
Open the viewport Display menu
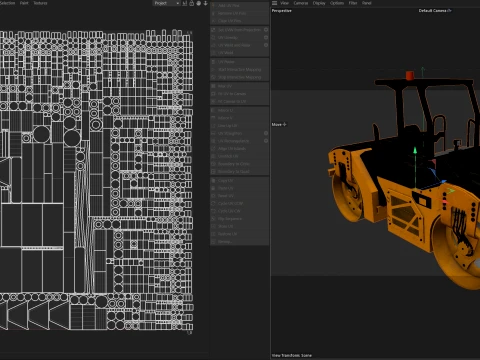click(319, 3)
